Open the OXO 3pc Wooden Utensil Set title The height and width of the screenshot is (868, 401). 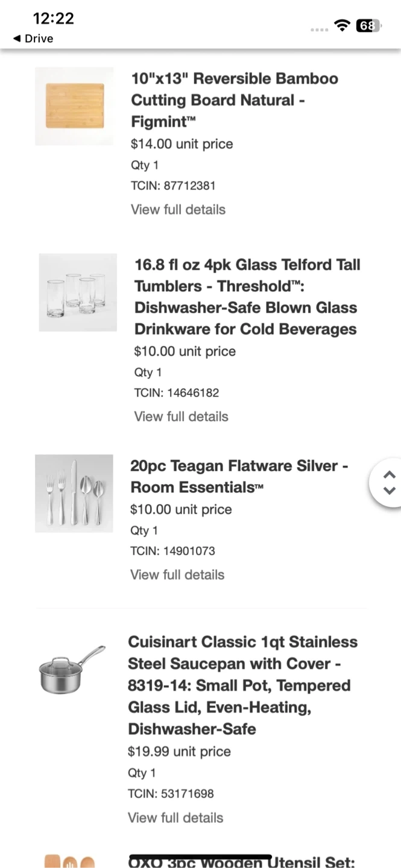click(242, 862)
